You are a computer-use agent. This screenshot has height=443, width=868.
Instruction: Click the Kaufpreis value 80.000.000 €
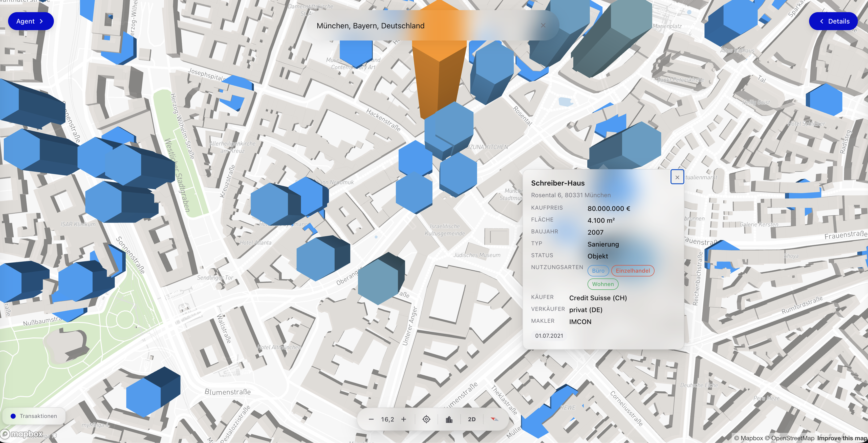[609, 208]
